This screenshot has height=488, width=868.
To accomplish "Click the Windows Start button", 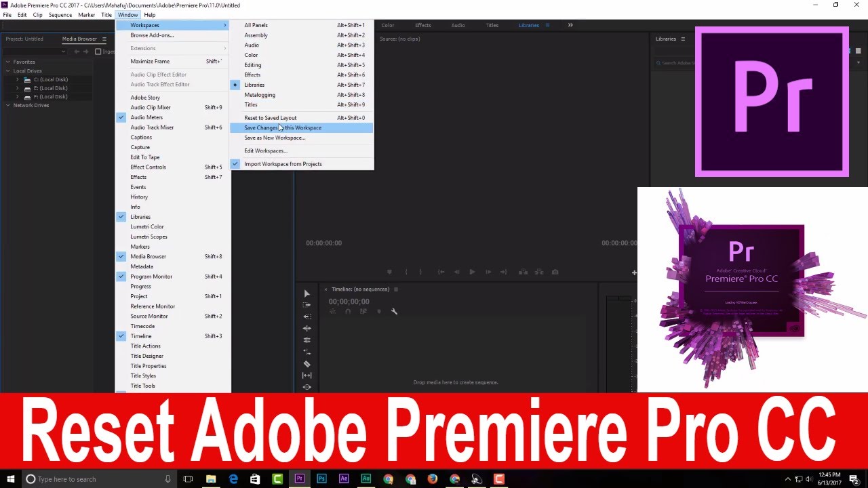I will pyautogui.click(x=11, y=479).
